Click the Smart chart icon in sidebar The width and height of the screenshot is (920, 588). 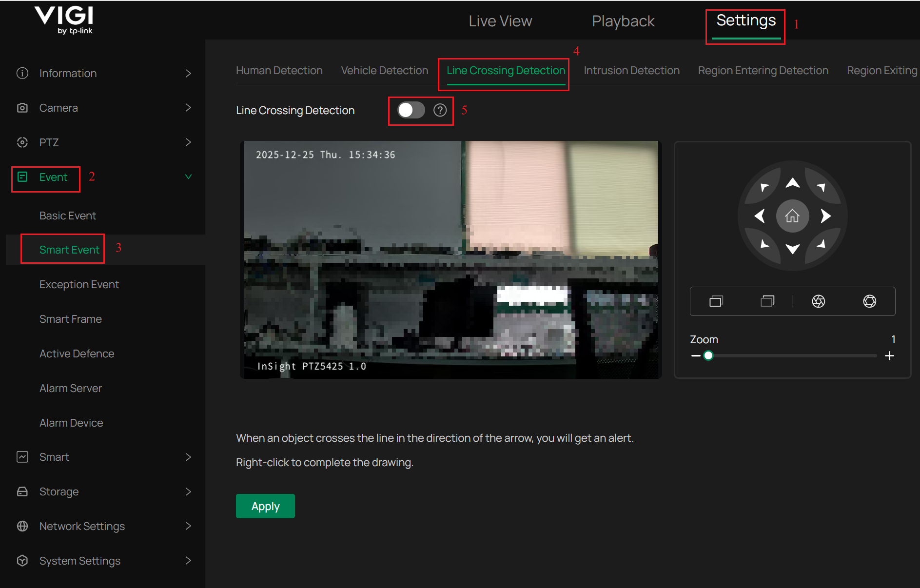(22, 456)
